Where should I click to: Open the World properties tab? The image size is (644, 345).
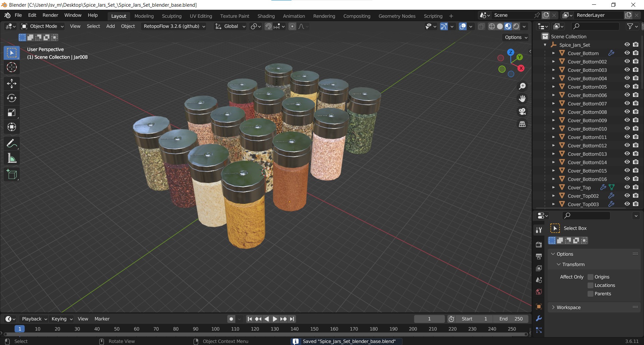[539, 292]
